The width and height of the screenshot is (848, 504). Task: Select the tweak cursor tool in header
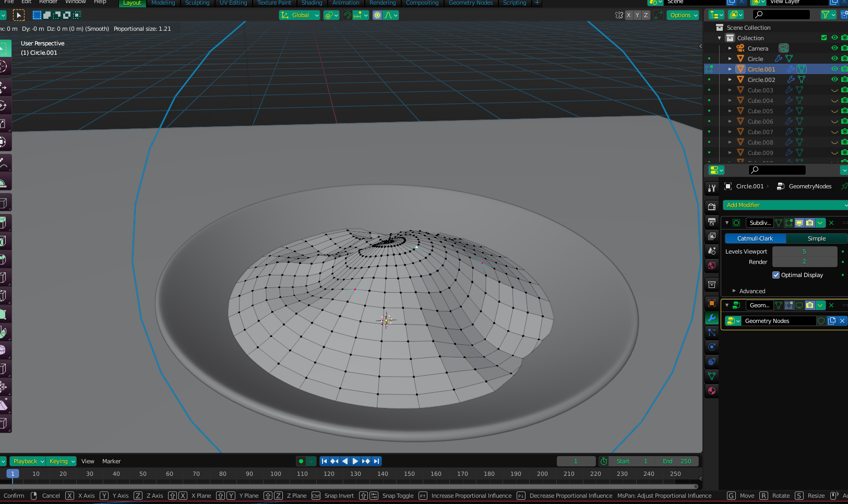pos(18,15)
